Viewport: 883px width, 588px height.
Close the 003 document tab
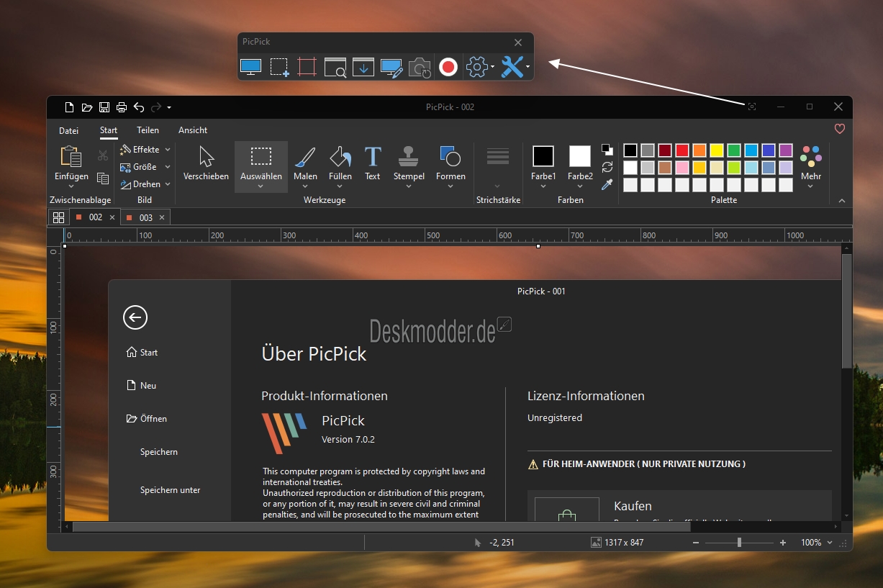pos(162,217)
